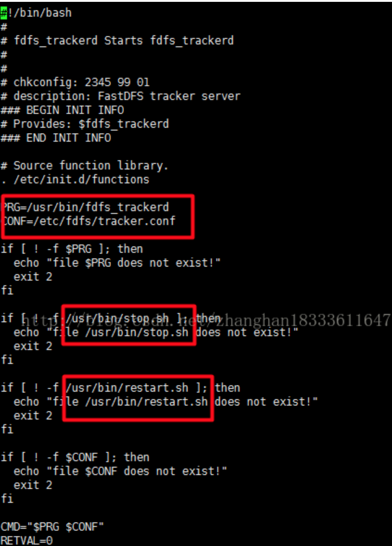
Task: Click the RETVAL=0 line
Action: pyautogui.click(x=27, y=540)
